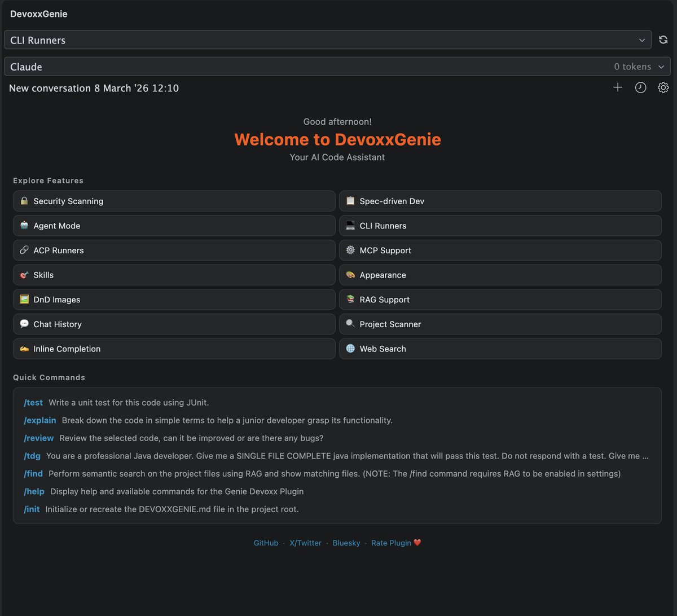Open the Claude model dropdown

pyautogui.click(x=337, y=67)
